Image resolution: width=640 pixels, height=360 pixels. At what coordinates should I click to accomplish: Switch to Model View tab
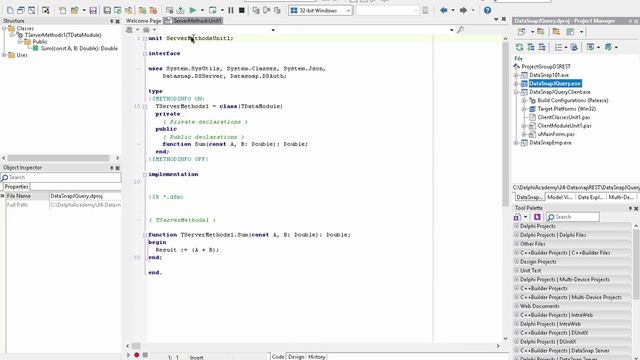point(560,197)
